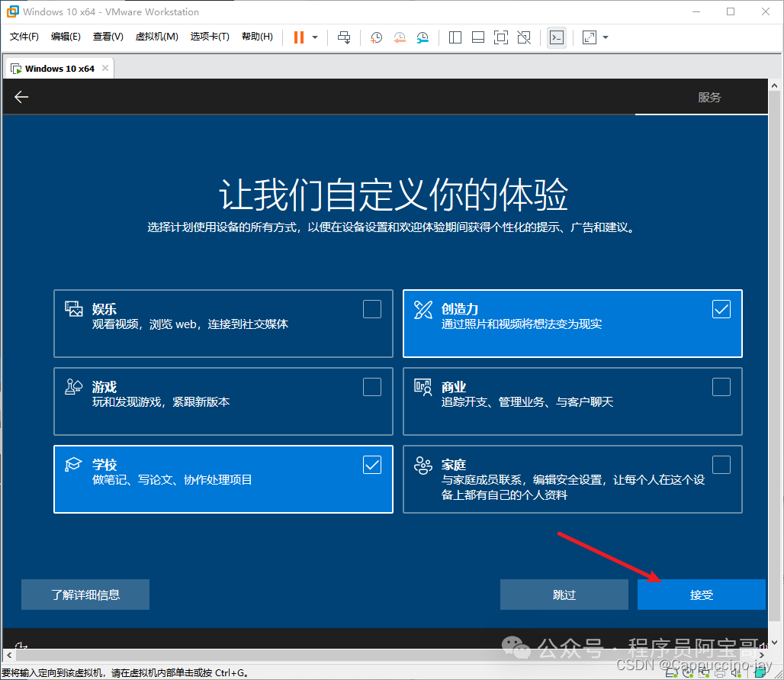Click the 商业 card description text
The width and height of the screenshot is (784, 680).
click(x=527, y=401)
